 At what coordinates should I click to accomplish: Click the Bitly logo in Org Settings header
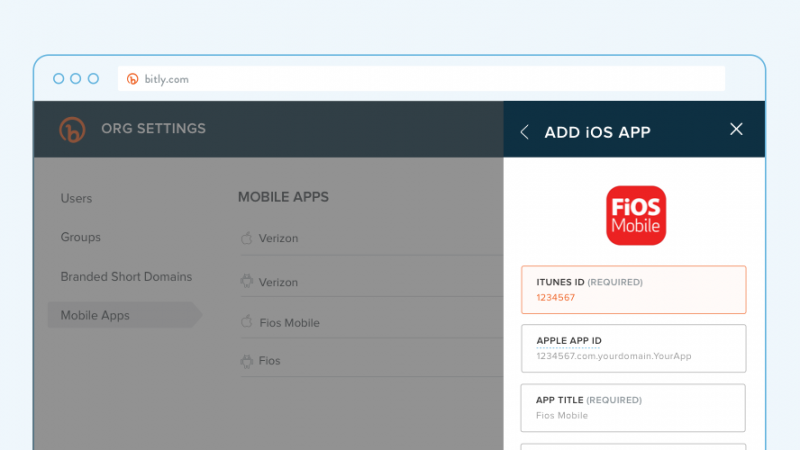coord(72,130)
